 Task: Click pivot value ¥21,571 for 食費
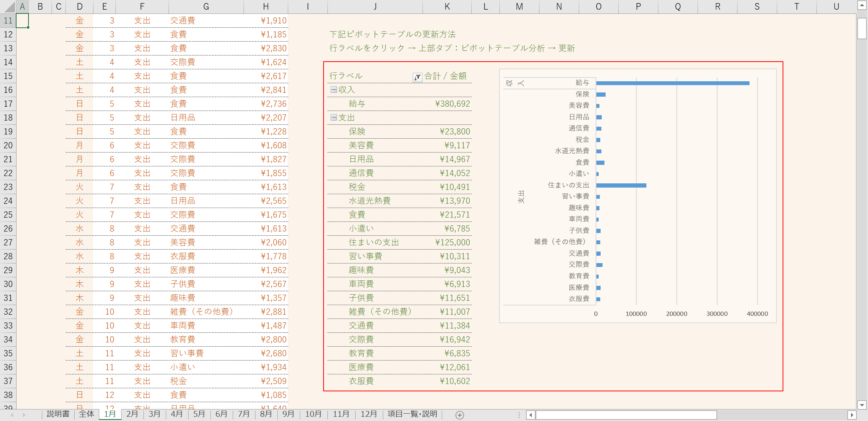pyautogui.click(x=447, y=215)
